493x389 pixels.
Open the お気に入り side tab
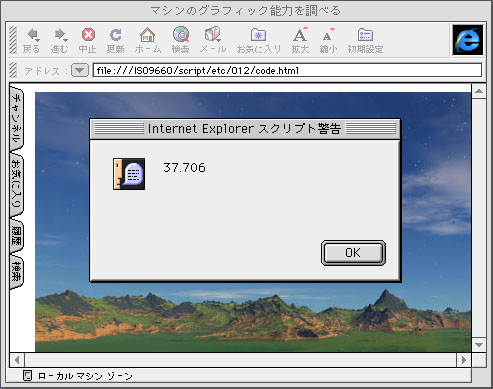point(17,184)
